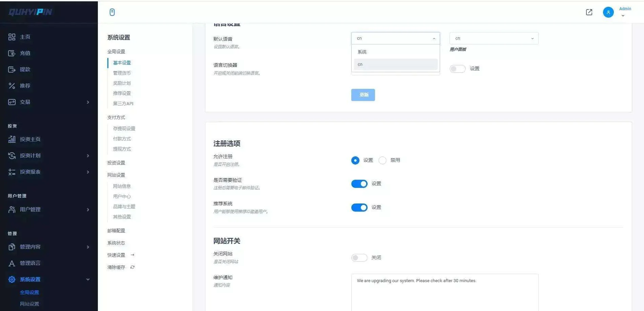
Task: Toggle the 是否需要验证 switch off
Action: click(x=359, y=184)
